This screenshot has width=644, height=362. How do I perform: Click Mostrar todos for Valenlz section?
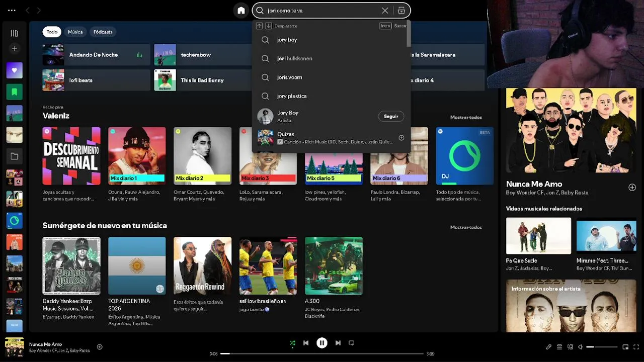[466, 117]
